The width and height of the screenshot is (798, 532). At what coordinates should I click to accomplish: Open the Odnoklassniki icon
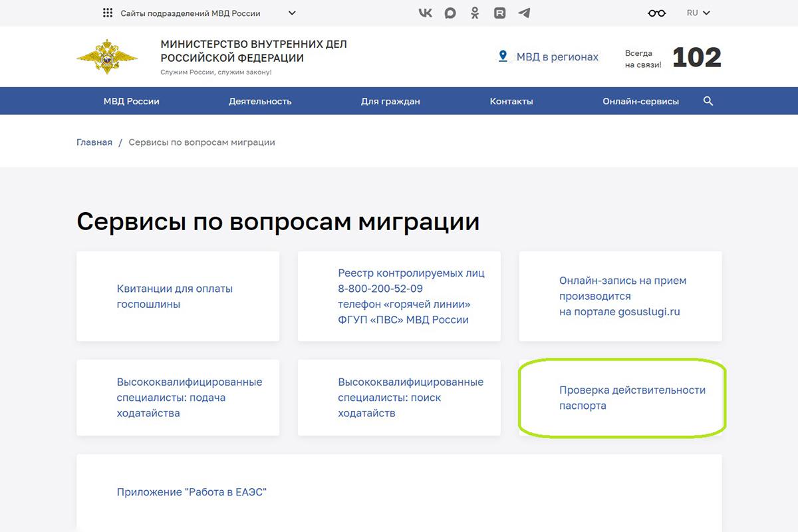pos(475,12)
